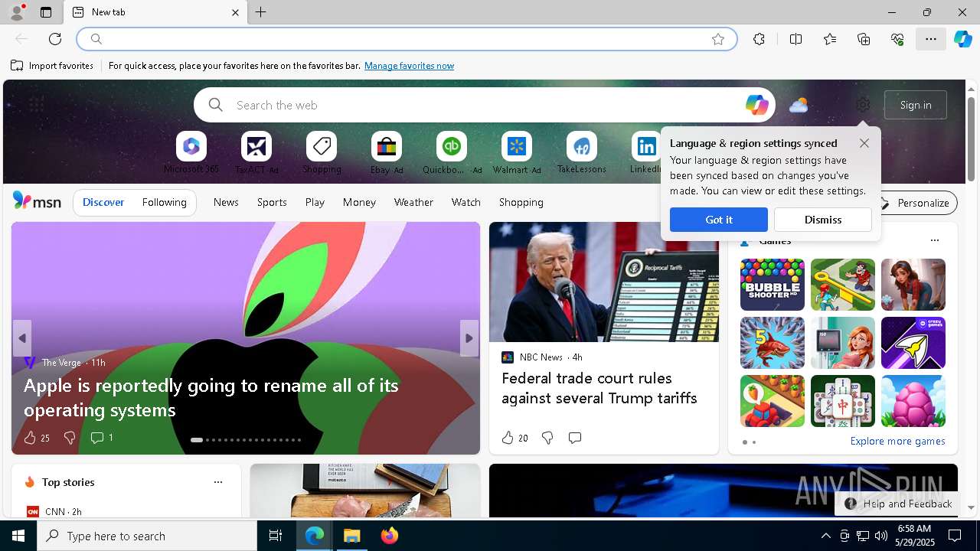Open the Favorites list icon
Image resolution: width=980 pixels, height=551 pixels.
[830, 39]
